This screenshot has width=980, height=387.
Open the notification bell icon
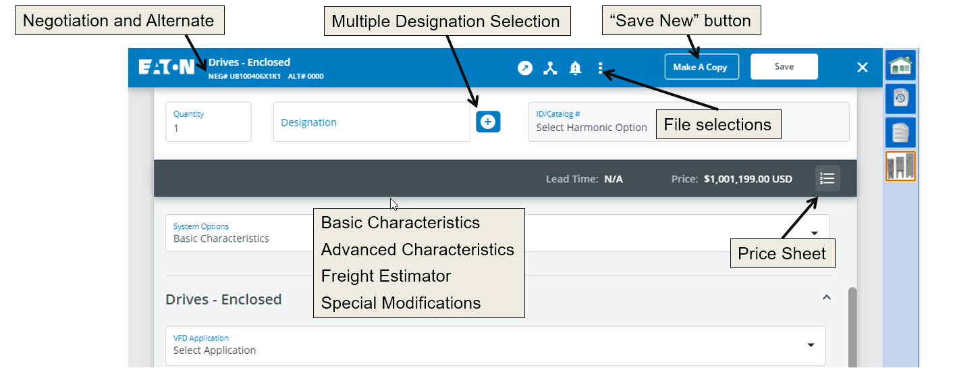[x=575, y=68]
